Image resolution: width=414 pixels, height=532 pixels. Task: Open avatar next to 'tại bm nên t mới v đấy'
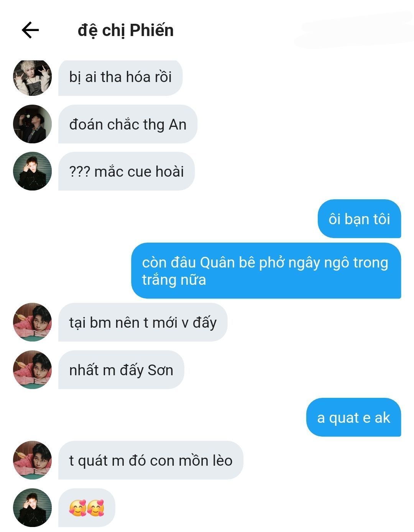click(32, 322)
